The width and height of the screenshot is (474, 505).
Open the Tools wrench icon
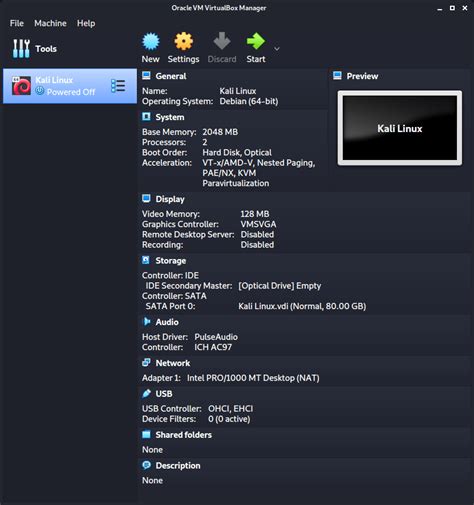[21, 49]
